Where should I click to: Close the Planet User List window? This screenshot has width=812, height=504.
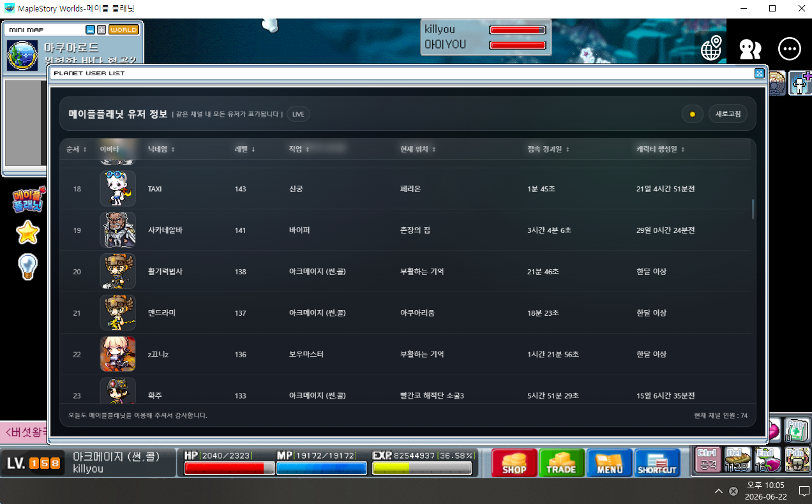759,73
